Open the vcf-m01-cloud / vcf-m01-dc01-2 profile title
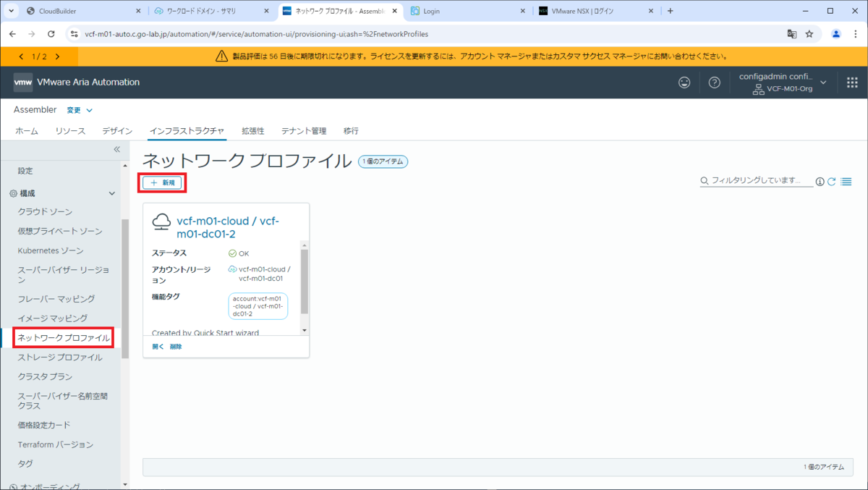868x490 pixels. point(228,227)
